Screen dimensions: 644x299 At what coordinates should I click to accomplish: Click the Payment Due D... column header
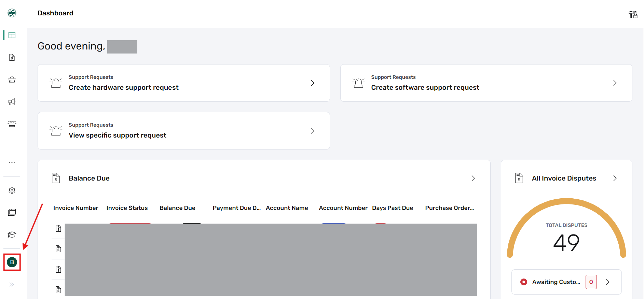(237, 208)
